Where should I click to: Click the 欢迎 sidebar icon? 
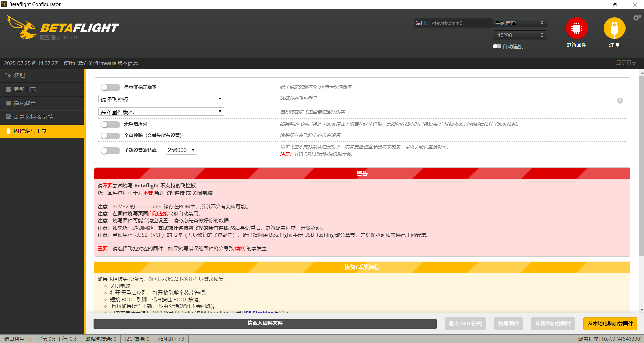pos(8,75)
